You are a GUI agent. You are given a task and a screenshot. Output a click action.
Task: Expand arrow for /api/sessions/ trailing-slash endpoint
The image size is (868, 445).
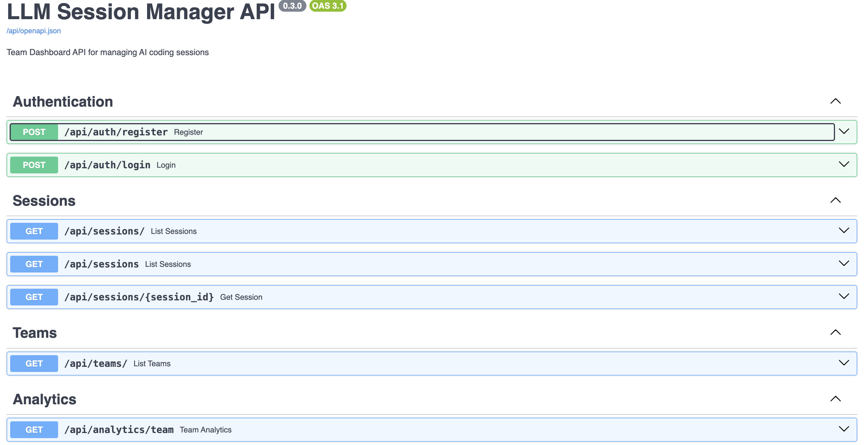pyautogui.click(x=844, y=230)
